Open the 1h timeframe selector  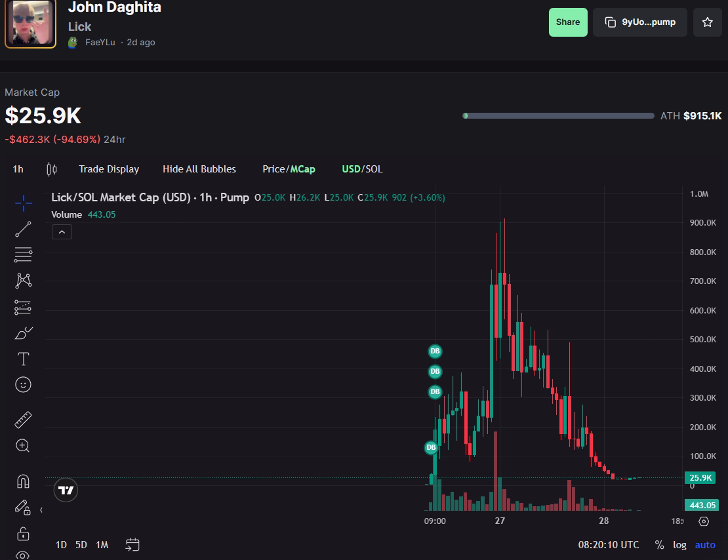pos(18,169)
